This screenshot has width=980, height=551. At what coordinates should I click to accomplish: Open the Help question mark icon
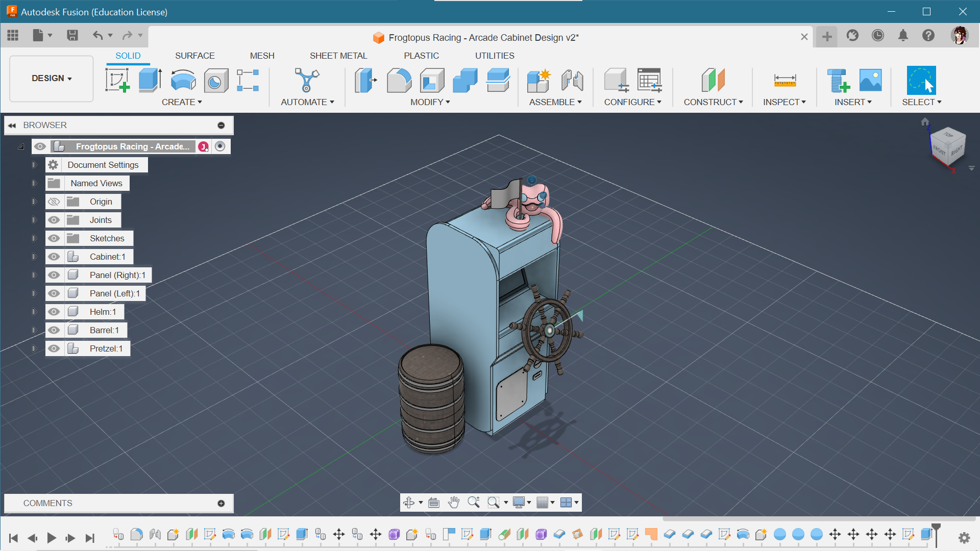928,35
